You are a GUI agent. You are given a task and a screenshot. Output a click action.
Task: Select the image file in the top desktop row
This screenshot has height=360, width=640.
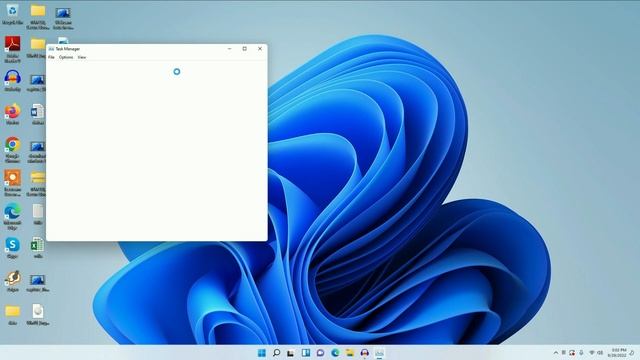pyautogui.click(x=63, y=17)
